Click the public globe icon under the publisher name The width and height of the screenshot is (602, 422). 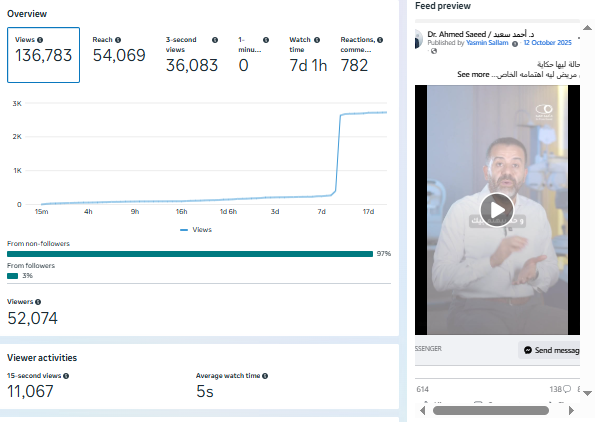435,52
